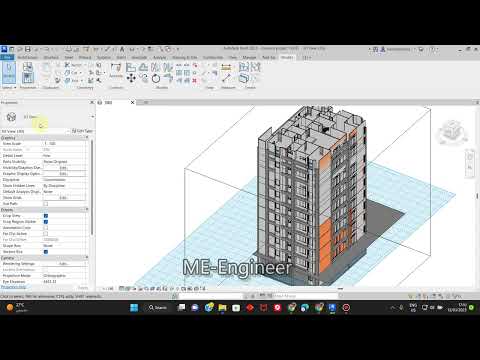Select the Cut geometry tool
The image size is (480, 360).
pos(74,73)
